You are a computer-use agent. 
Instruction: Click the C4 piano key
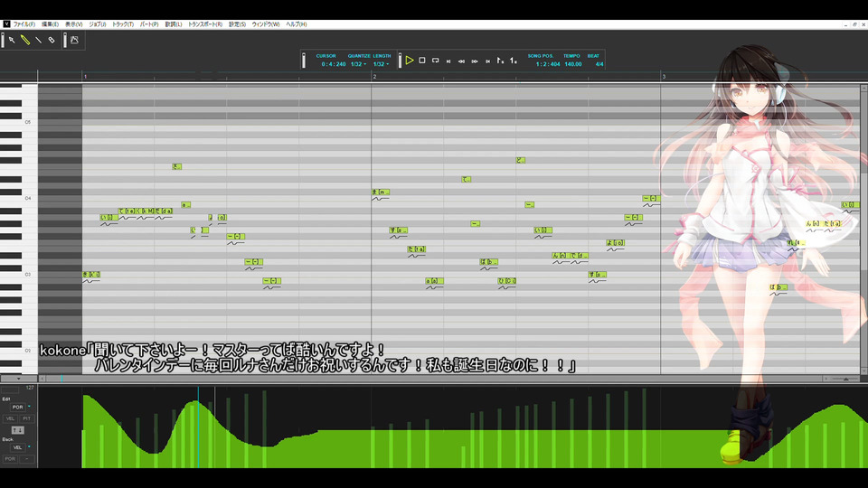19,198
